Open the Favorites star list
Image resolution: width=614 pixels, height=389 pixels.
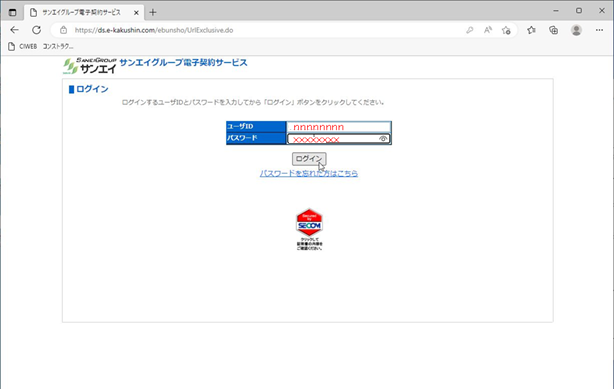[x=531, y=30]
